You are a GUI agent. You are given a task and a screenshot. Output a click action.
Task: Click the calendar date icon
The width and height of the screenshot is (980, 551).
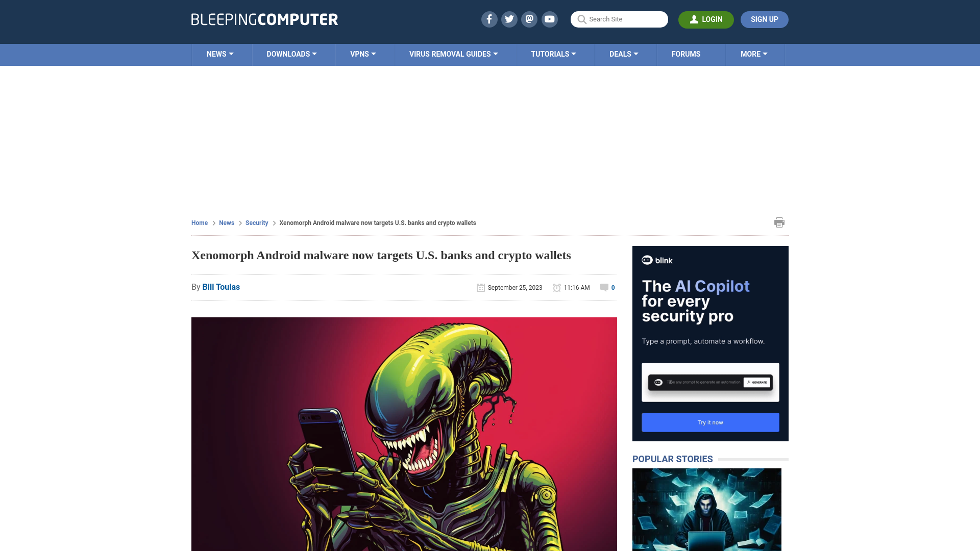click(x=481, y=287)
